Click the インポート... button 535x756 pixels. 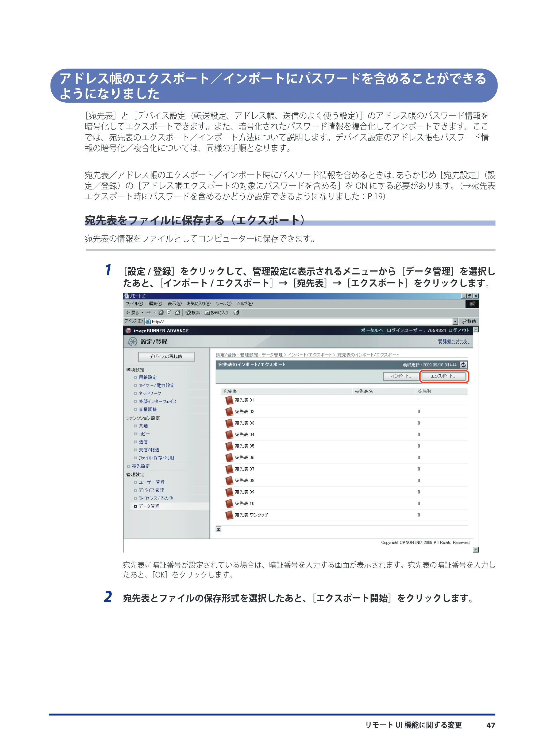401,376
